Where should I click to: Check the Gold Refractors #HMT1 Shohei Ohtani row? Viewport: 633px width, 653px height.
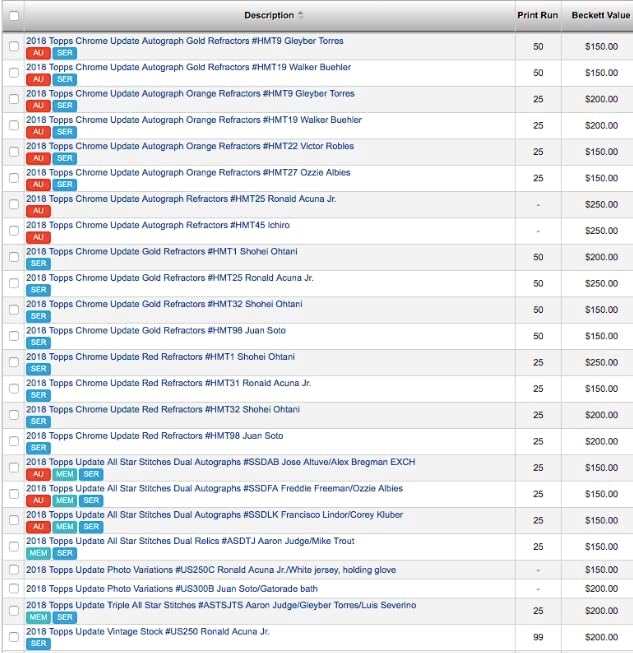click(14, 257)
